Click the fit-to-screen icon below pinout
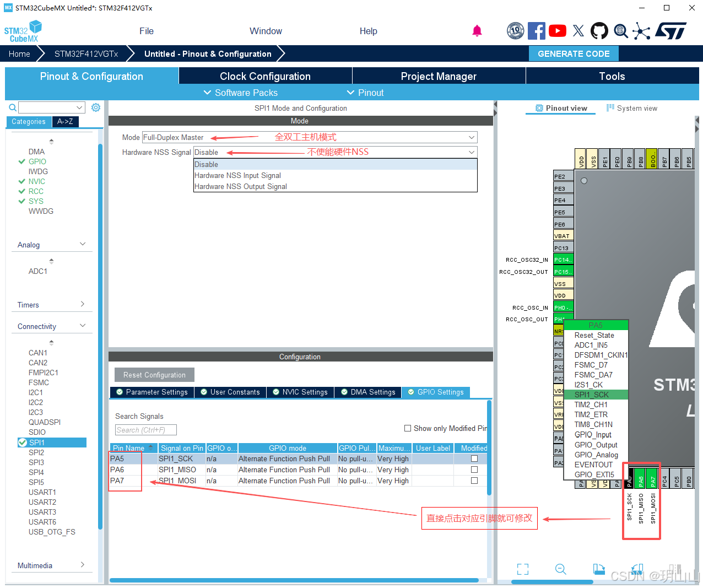703x588 pixels. (x=523, y=569)
